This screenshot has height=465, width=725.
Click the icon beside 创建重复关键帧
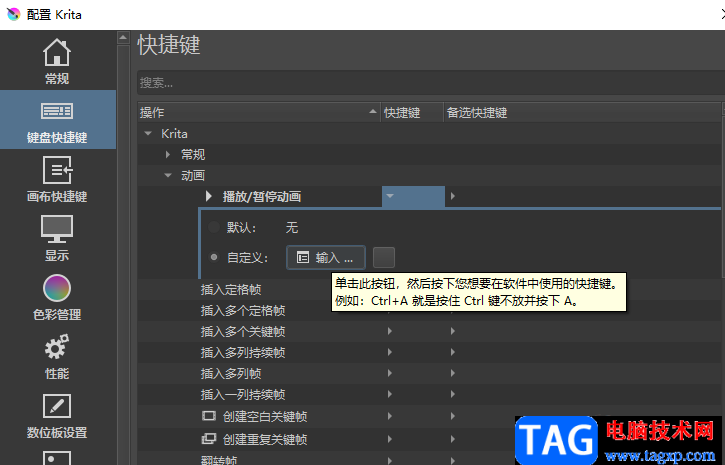pos(209,438)
